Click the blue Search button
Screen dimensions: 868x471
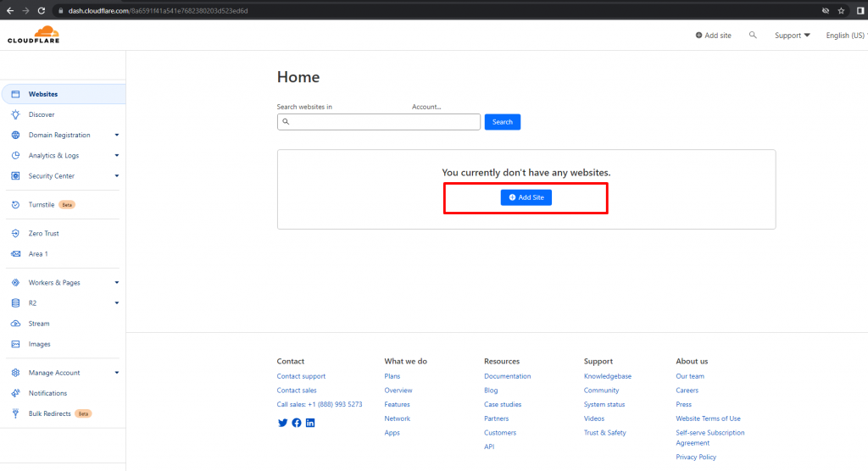tap(502, 122)
